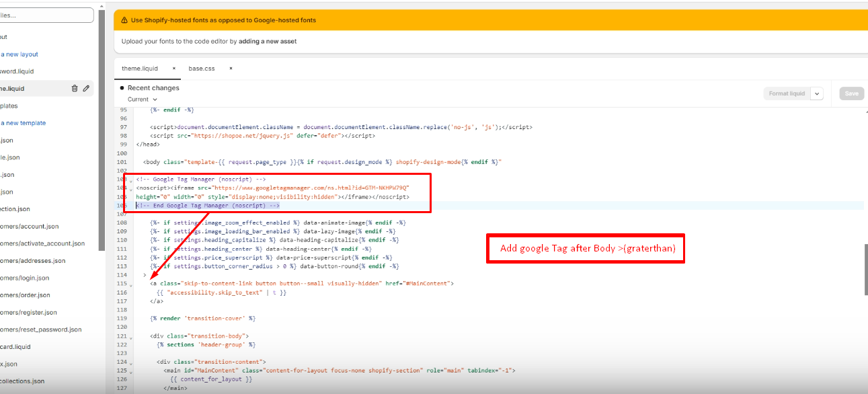
Task: Click the sections 'header-group' line
Action: [x=206, y=344]
